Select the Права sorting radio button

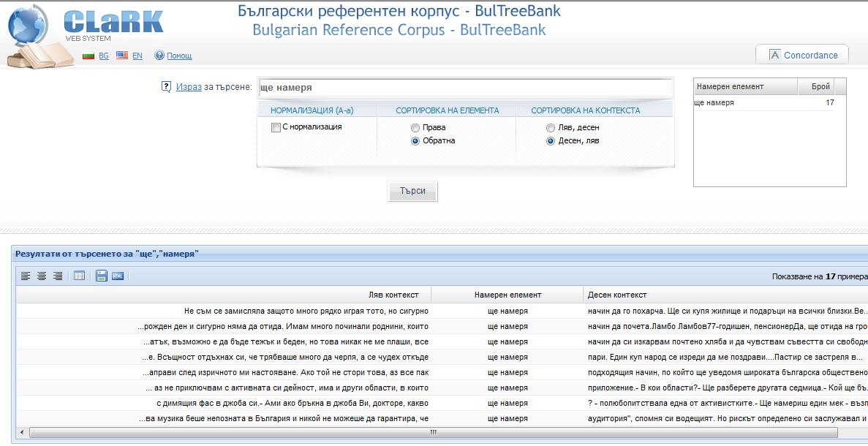point(415,128)
